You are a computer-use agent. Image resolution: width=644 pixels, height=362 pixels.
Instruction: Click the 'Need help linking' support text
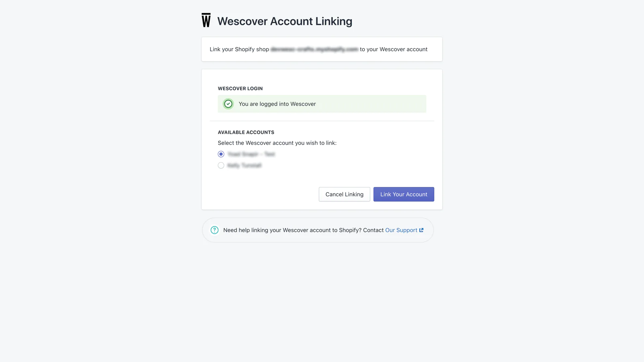303,230
